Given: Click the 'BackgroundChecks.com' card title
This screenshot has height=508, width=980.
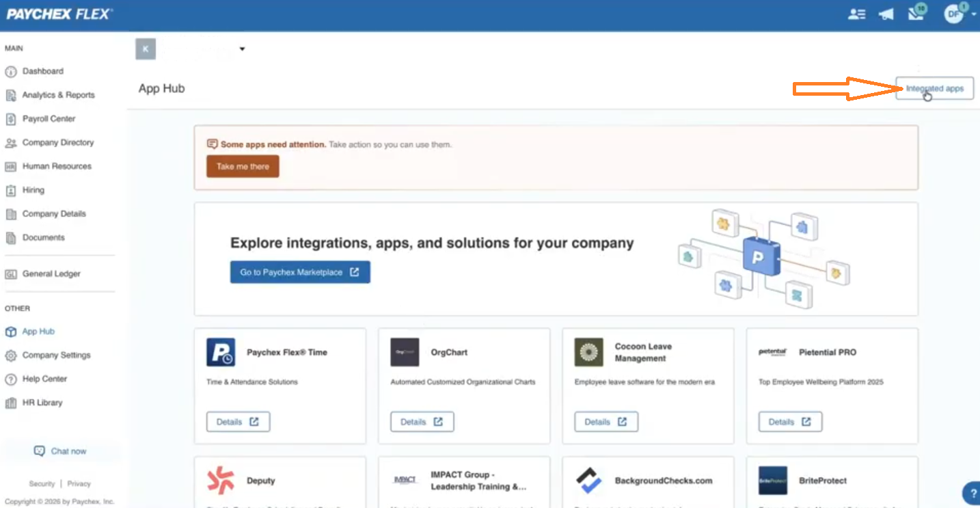Looking at the screenshot, I should click(664, 481).
